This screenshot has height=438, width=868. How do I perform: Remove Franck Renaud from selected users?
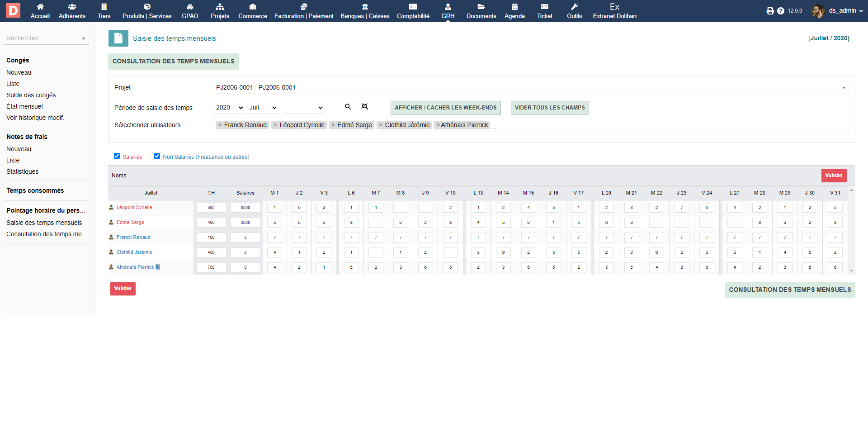[x=220, y=125]
